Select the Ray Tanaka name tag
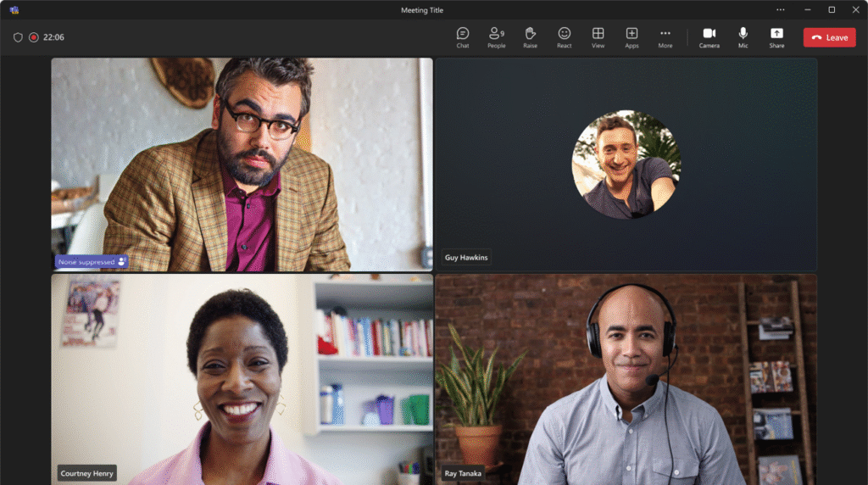The height and width of the screenshot is (485, 868). 463,473
